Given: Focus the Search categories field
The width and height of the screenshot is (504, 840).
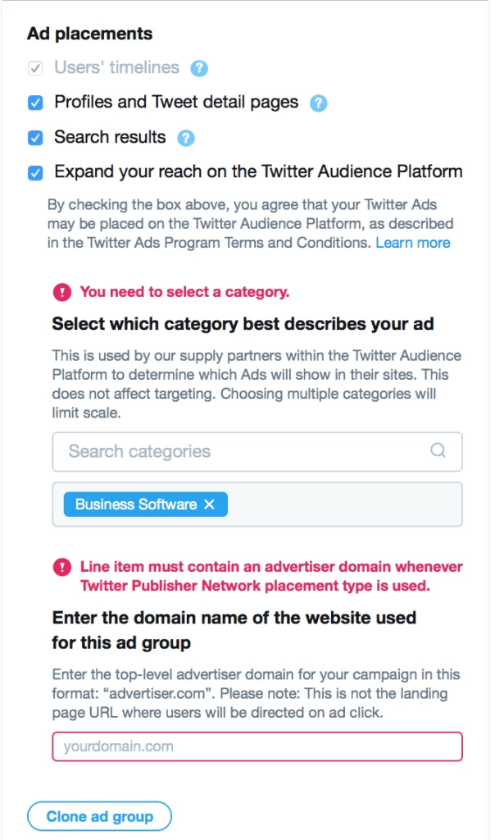Looking at the screenshot, I should point(257,452).
